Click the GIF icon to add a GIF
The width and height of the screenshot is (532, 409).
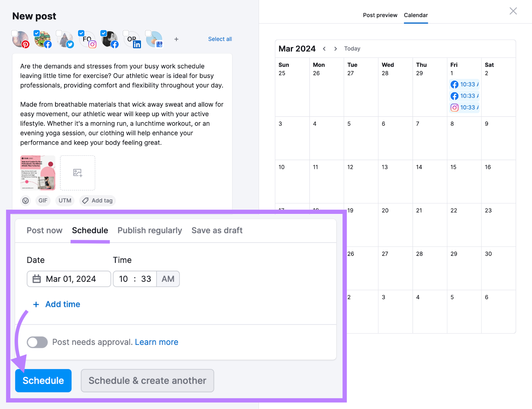coord(43,200)
